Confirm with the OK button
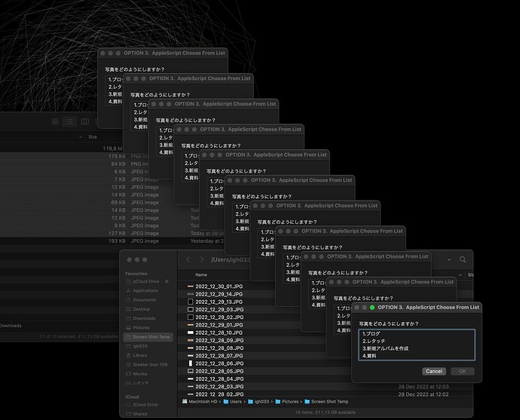The height and width of the screenshot is (420, 520). tap(463, 371)
